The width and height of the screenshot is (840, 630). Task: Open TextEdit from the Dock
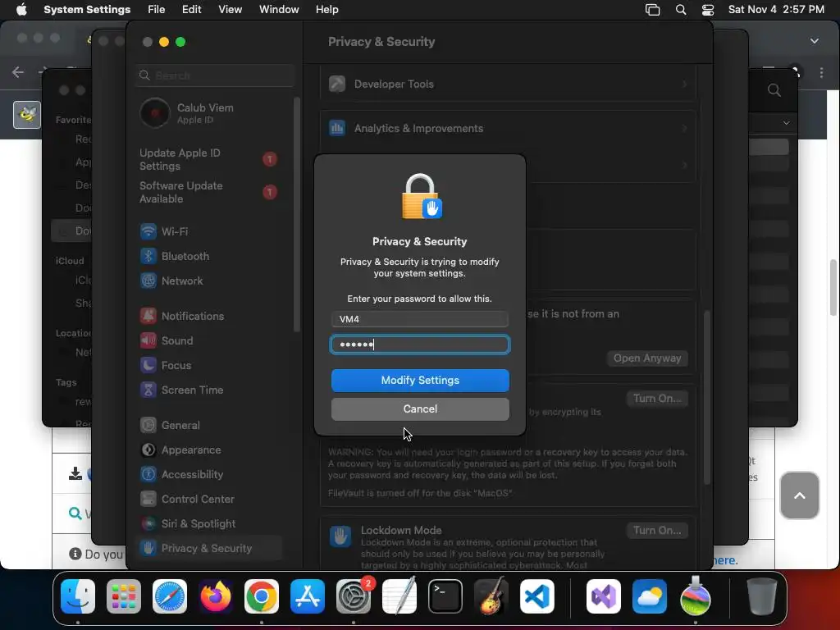[399, 596]
